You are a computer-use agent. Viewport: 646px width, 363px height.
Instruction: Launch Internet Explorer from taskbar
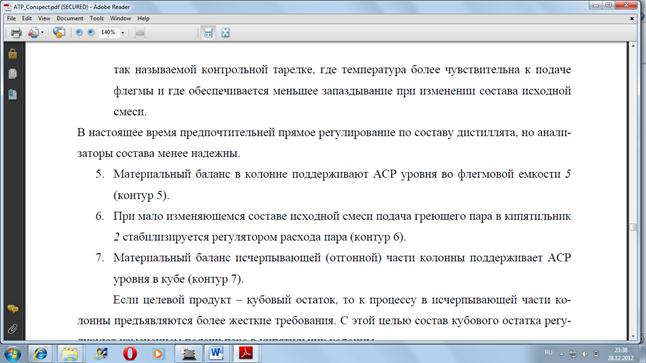point(40,354)
